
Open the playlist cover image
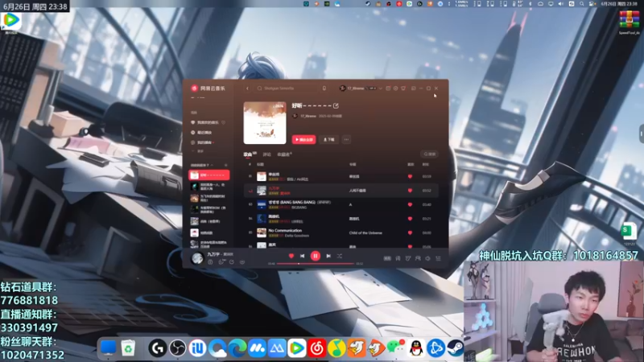(265, 123)
